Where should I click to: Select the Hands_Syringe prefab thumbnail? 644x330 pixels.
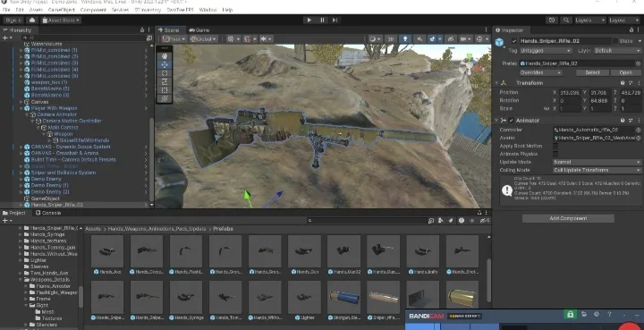(186, 297)
